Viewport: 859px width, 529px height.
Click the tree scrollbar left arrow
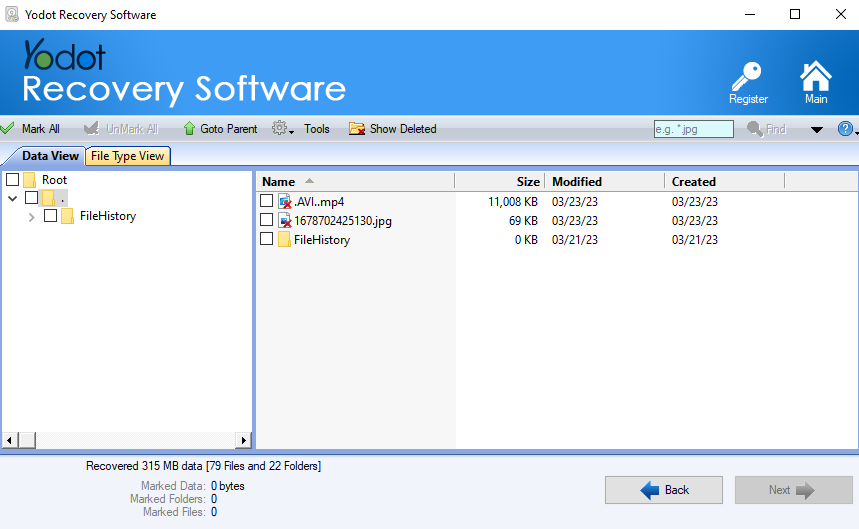(9, 440)
